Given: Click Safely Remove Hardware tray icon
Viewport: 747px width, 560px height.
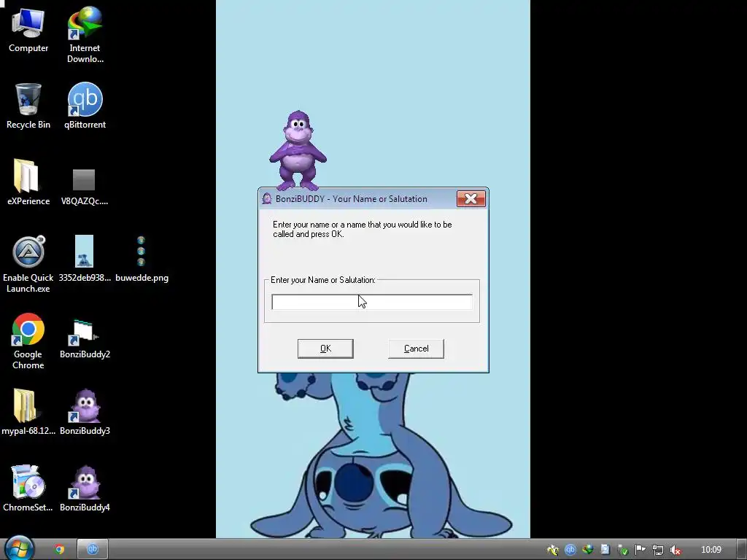Looking at the screenshot, I should pos(623,550).
